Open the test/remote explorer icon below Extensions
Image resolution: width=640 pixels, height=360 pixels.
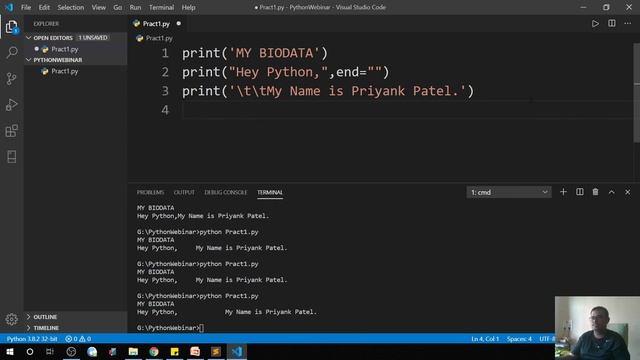tap(11, 157)
